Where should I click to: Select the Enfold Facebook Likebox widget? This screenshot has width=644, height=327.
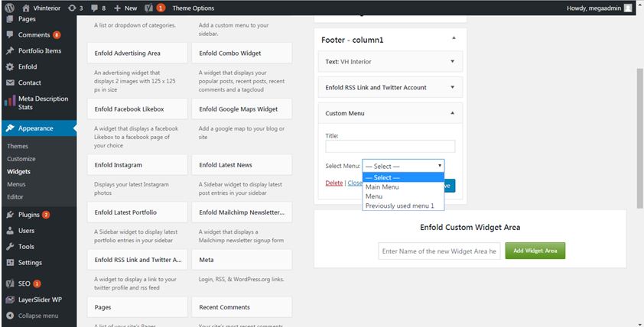pos(137,109)
